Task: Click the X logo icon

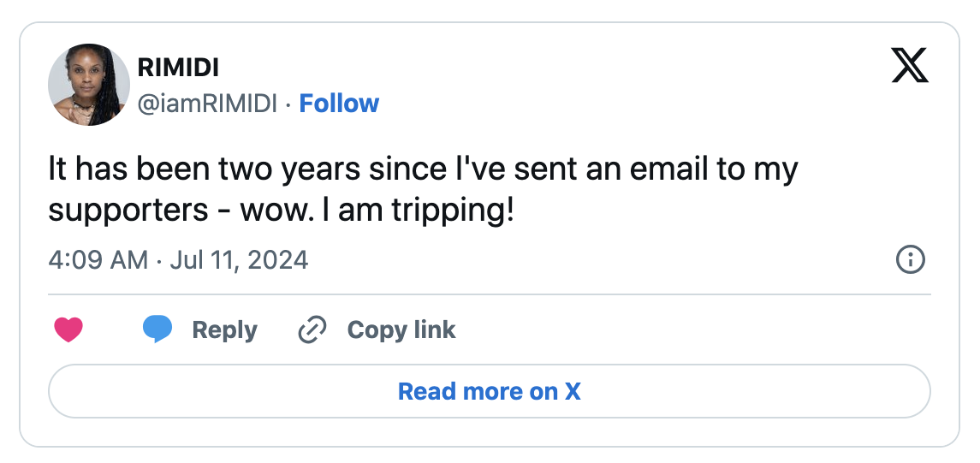Action: coord(909,66)
